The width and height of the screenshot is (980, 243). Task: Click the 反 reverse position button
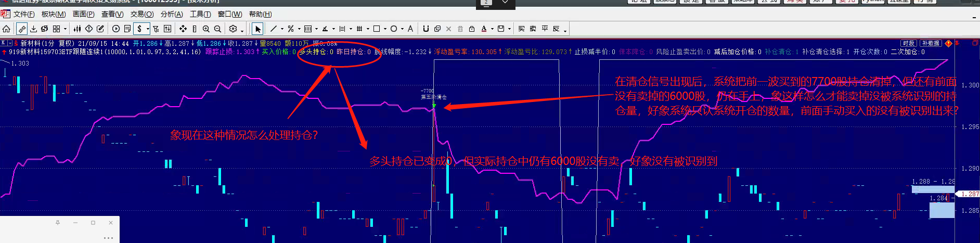pos(556,29)
